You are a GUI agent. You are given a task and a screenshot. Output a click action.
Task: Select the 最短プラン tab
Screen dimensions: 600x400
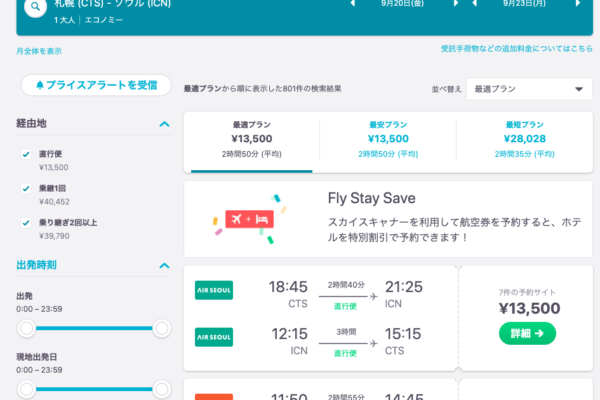525,140
